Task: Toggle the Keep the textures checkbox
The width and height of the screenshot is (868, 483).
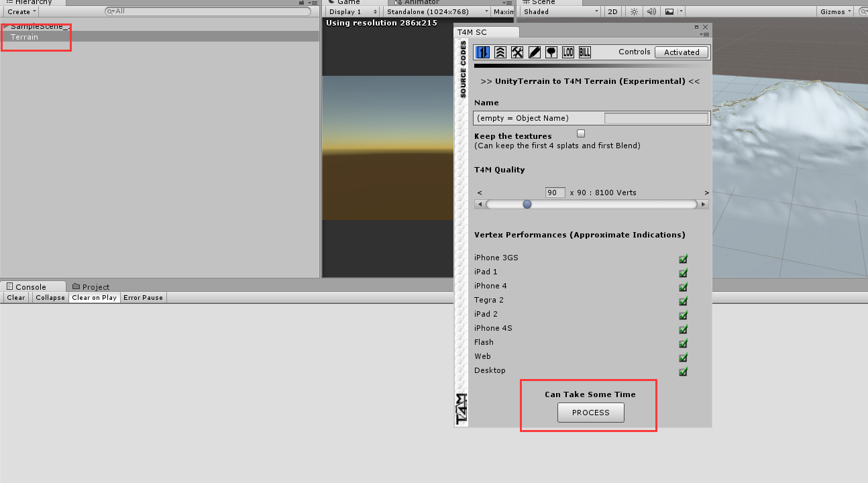Action: coord(581,133)
